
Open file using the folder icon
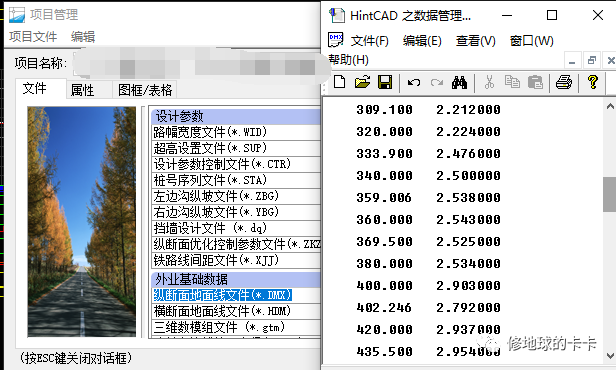[x=362, y=82]
